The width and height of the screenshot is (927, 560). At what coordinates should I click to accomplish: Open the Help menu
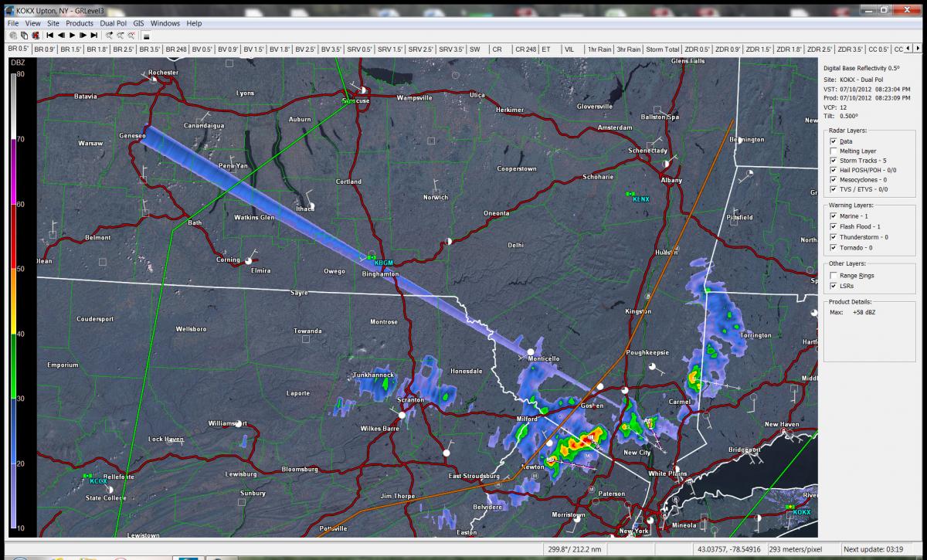coord(194,23)
